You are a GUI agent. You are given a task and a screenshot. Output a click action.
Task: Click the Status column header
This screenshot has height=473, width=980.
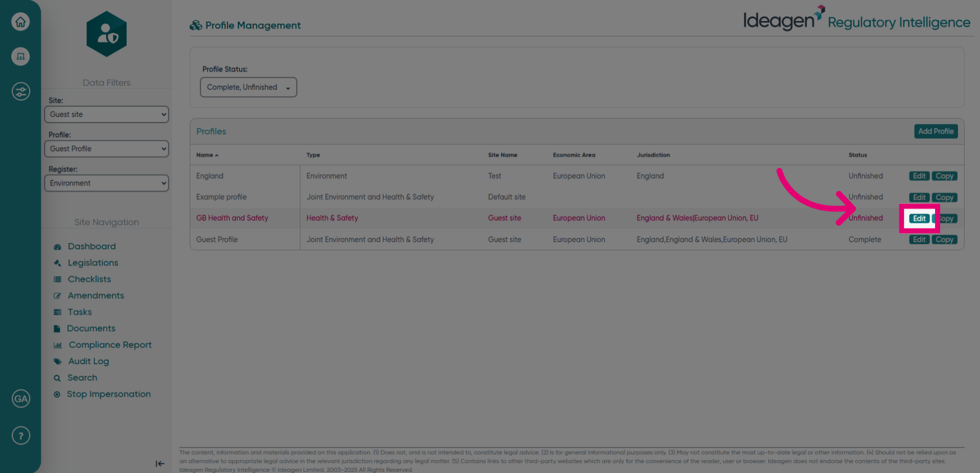click(857, 155)
